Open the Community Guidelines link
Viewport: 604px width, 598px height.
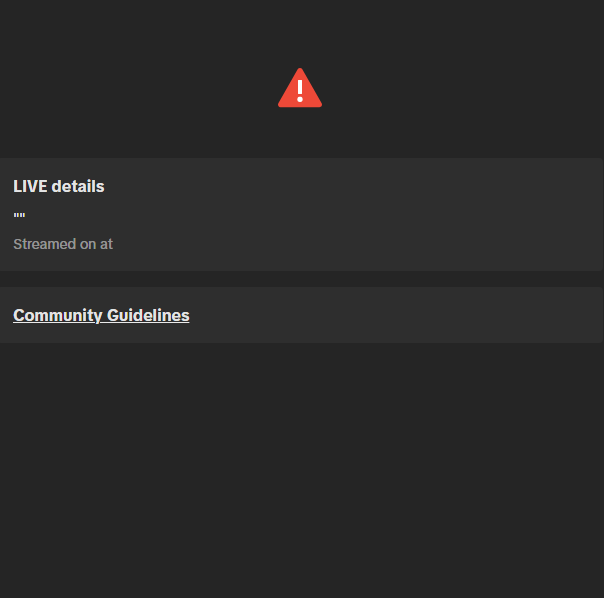click(101, 315)
